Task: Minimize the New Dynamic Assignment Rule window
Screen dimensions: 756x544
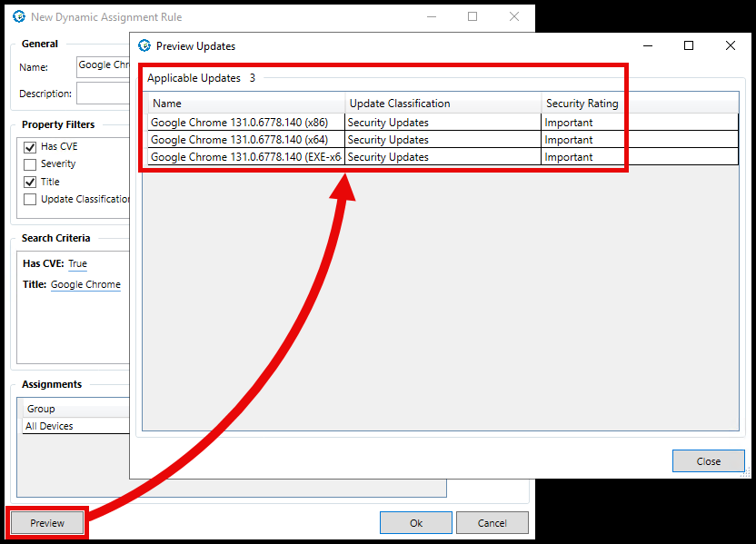Action: coord(432,17)
